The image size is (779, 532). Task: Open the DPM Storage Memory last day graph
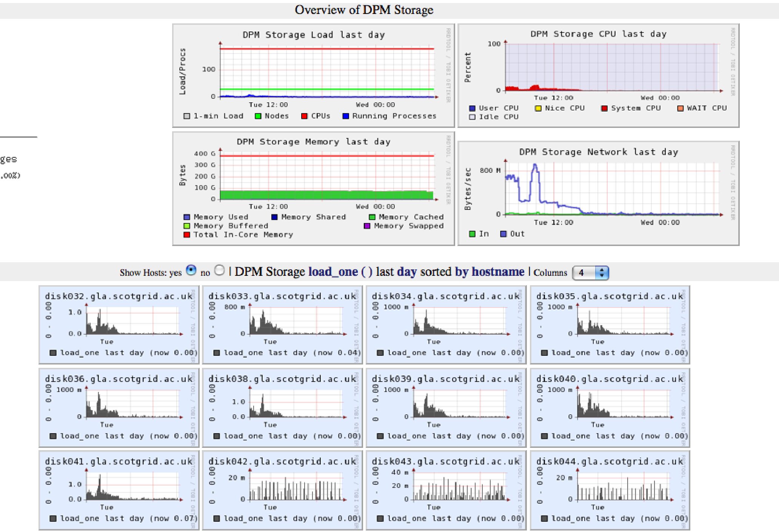pos(313,188)
